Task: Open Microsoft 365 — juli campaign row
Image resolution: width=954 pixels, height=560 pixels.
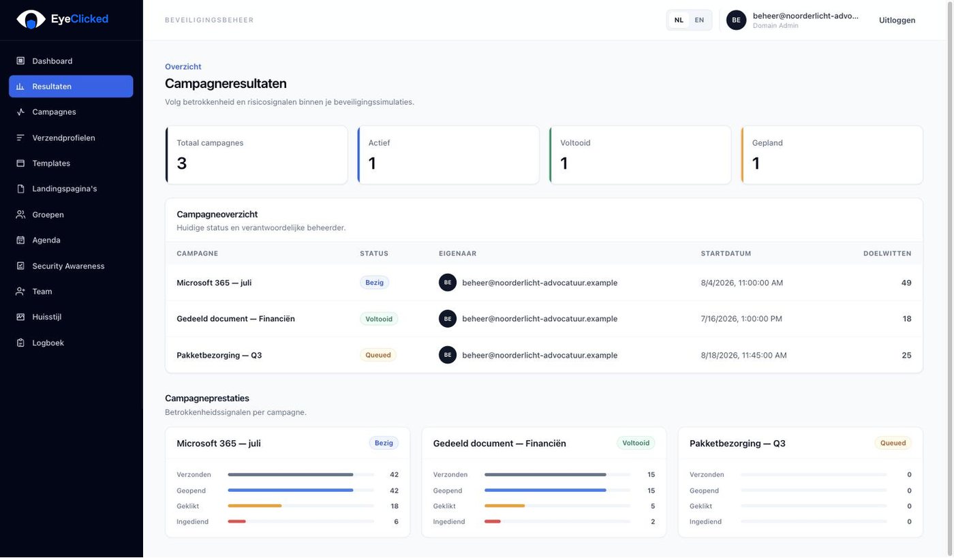Action: point(544,283)
